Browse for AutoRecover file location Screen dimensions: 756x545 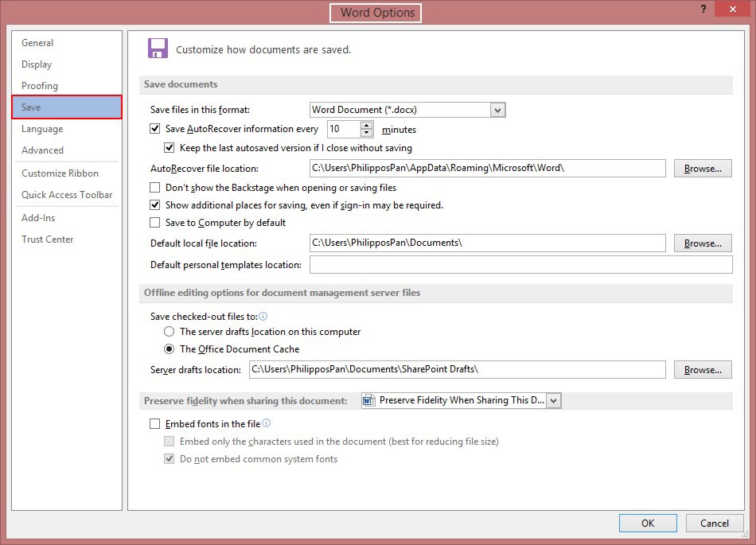[703, 168]
